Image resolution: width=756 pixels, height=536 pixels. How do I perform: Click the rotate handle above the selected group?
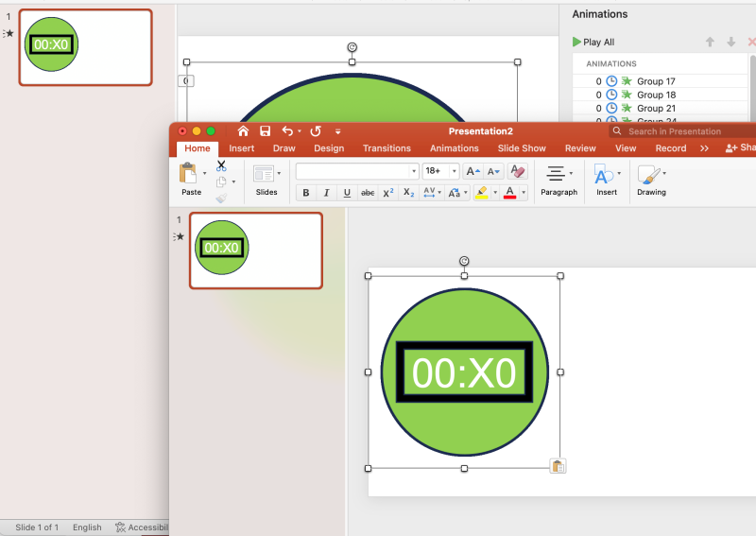pyautogui.click(x=464, y=261)
